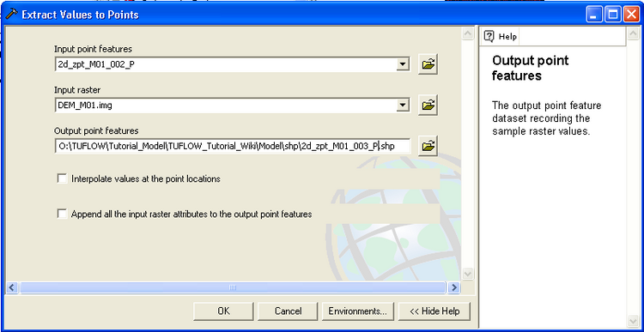The image size is (644, 332).
Task: Click the Cancel button
Action: pyautogui.click(x=288, y=311)
